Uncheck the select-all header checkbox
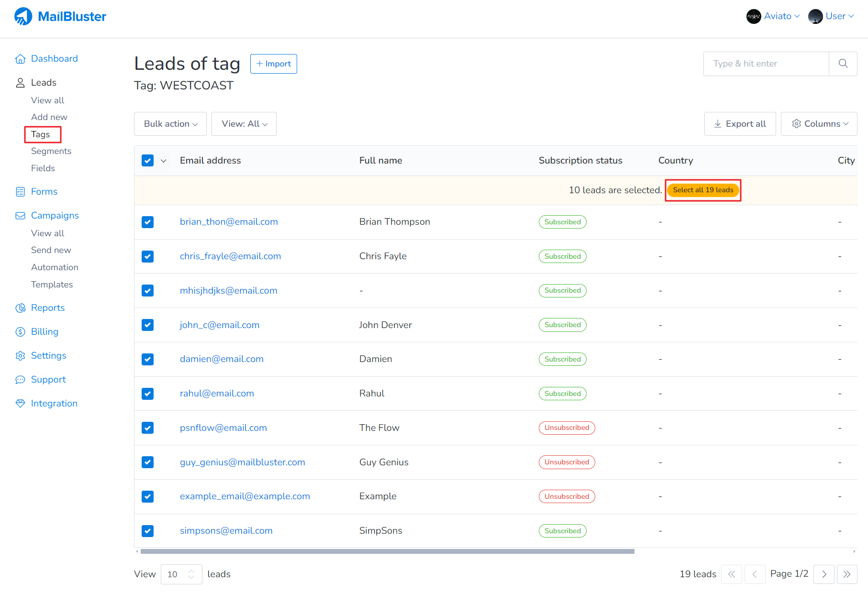This screenshot has height=593, width=868. point(147,161)
